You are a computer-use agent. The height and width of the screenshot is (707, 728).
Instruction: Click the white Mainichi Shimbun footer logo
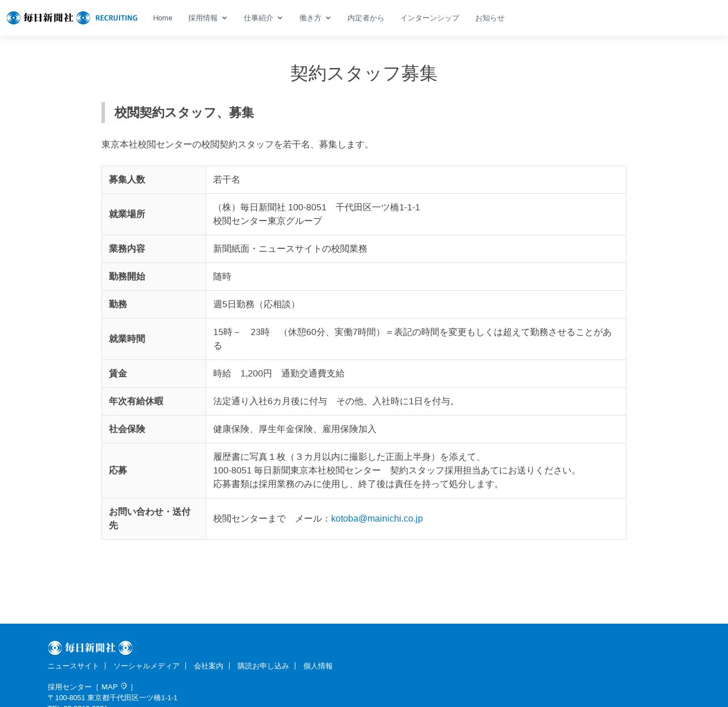coord(90,647)
